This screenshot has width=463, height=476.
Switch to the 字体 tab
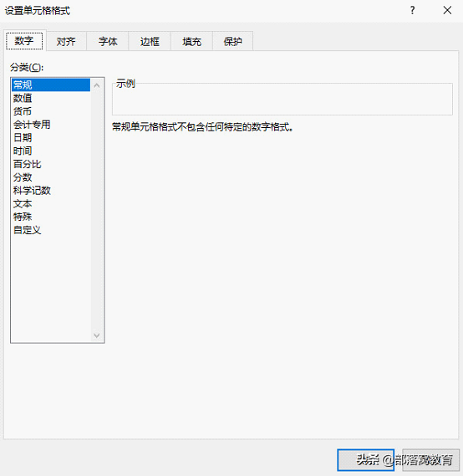[108, 41]
